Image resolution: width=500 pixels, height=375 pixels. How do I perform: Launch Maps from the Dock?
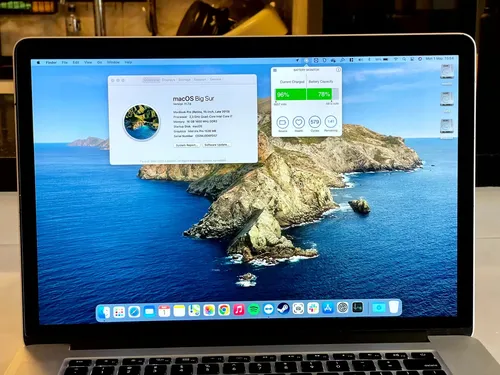(194, 311)
